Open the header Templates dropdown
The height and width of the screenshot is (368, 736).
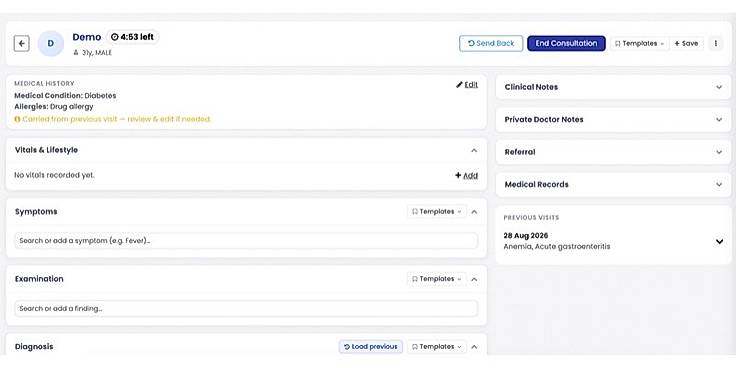[639, 43]
